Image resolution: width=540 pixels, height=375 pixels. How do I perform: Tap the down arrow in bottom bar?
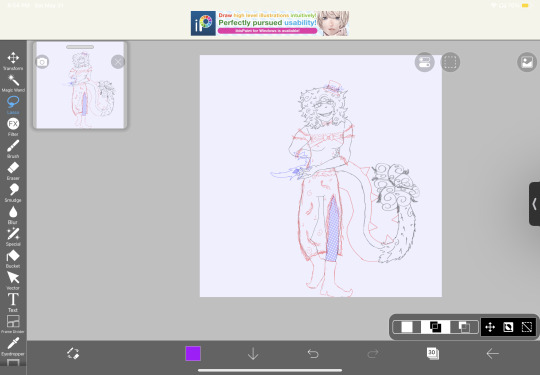(x=253, y=354)
